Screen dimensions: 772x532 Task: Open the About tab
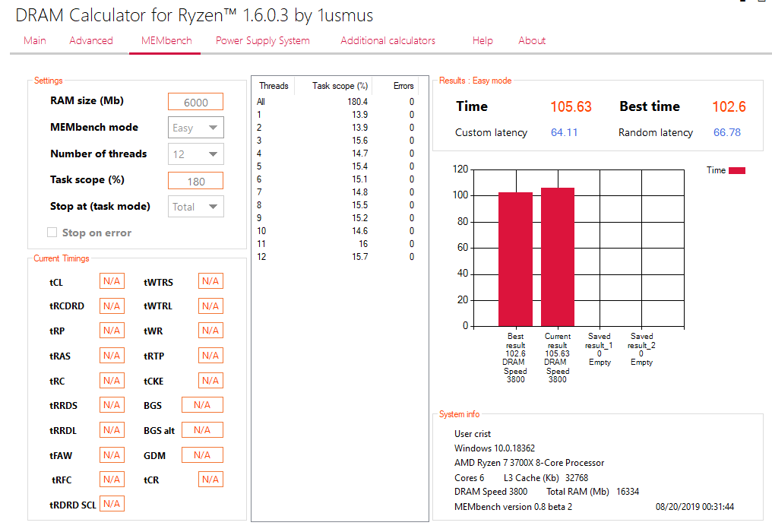(x=532, y=40)
